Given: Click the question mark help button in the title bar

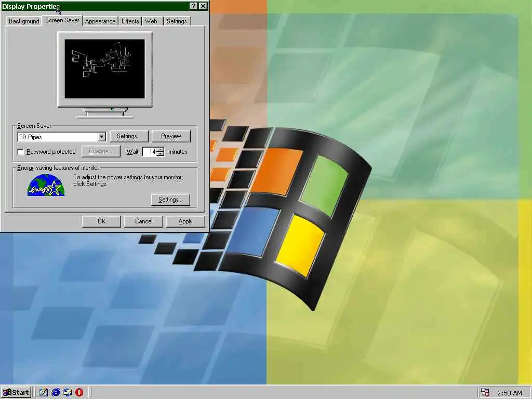Looking at the screenshot, I should pyautogui.click(x=193, y=6).
